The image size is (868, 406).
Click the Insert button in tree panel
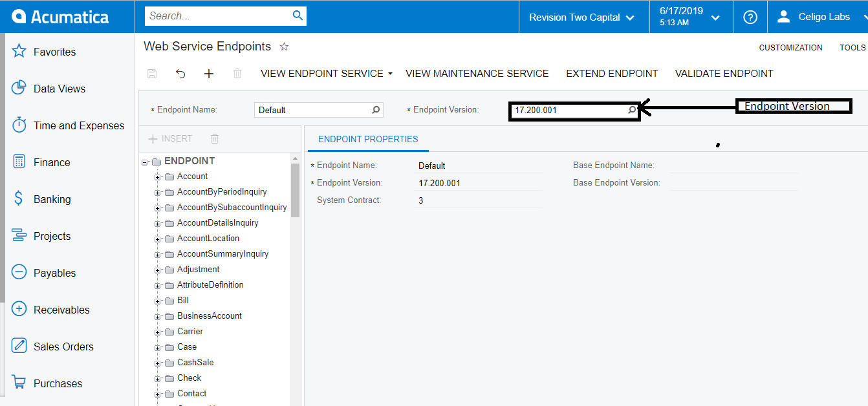point(170,138)
